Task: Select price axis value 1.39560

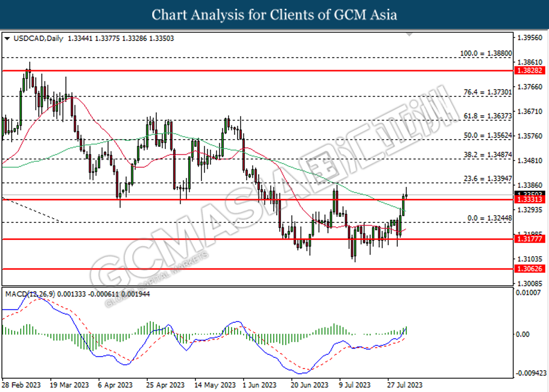Action: pyautogui.click(x=530, y=38)
